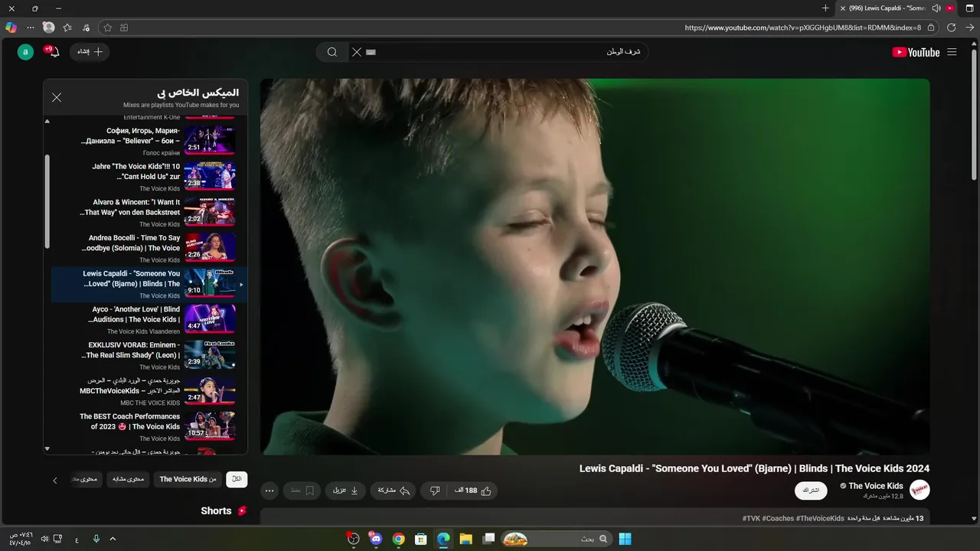This screenshot has width=980, height=551.
Task: Refresh the page in browser
Action: 952,28
